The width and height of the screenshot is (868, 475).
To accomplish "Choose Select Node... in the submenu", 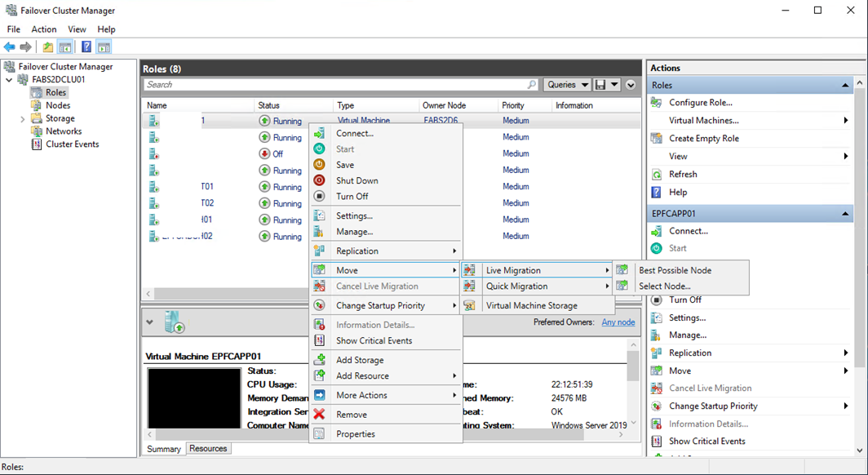I will 681,286.
